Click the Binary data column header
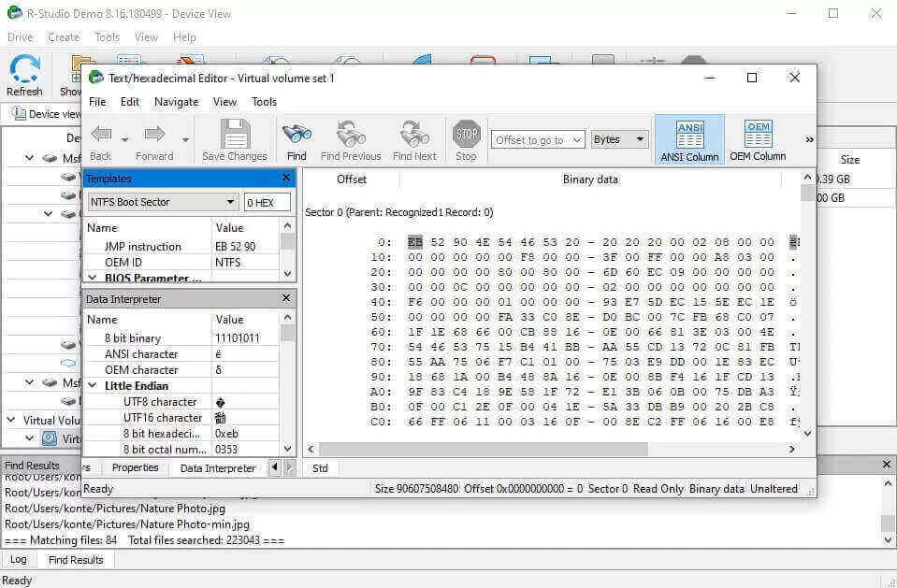 pyautogui.click(x=590, y=179)
